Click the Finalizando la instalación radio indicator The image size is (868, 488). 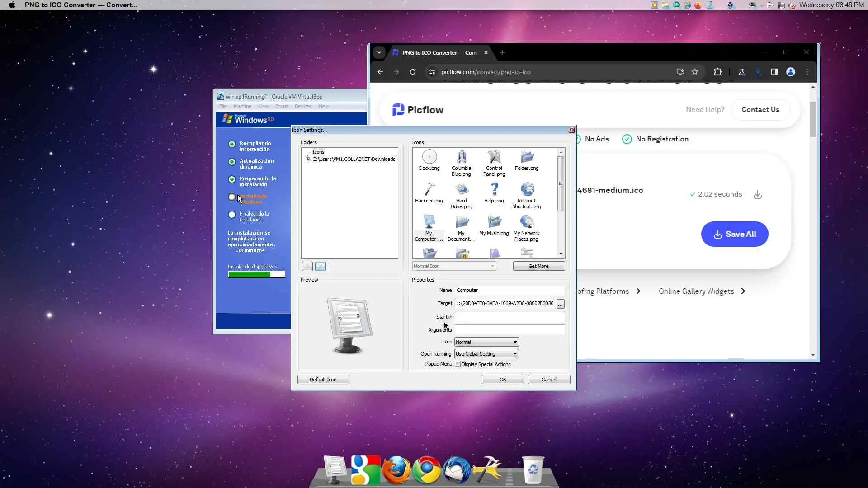point(232,215)
